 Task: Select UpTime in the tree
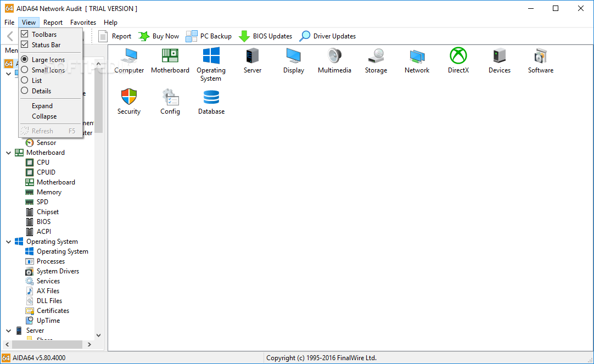tap(42, 321)
